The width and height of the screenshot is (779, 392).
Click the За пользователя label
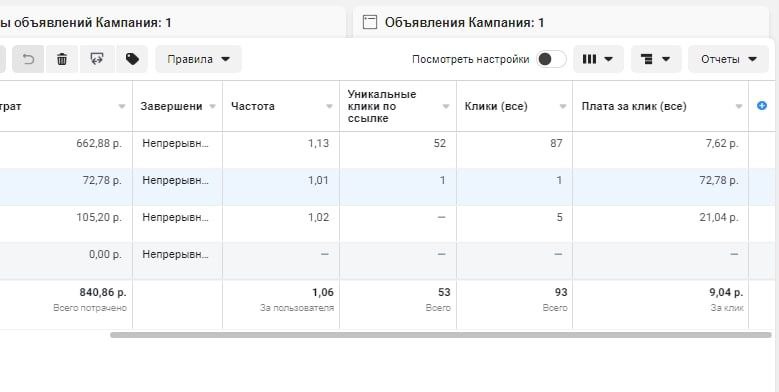click(x=297, y=308)
